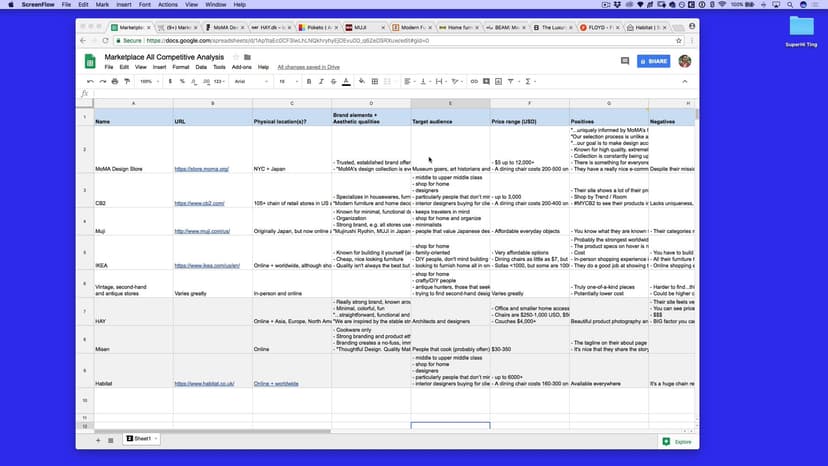Open the Format menu in Sheets
The height and width of the screenshot is (466, 828).
180,67
